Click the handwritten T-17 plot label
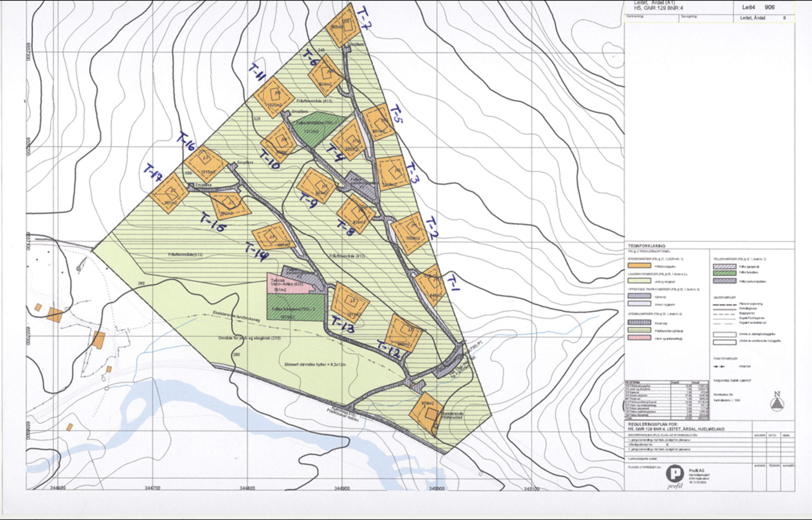The width and height of the screenshot is (812, 520). [153, 173]
